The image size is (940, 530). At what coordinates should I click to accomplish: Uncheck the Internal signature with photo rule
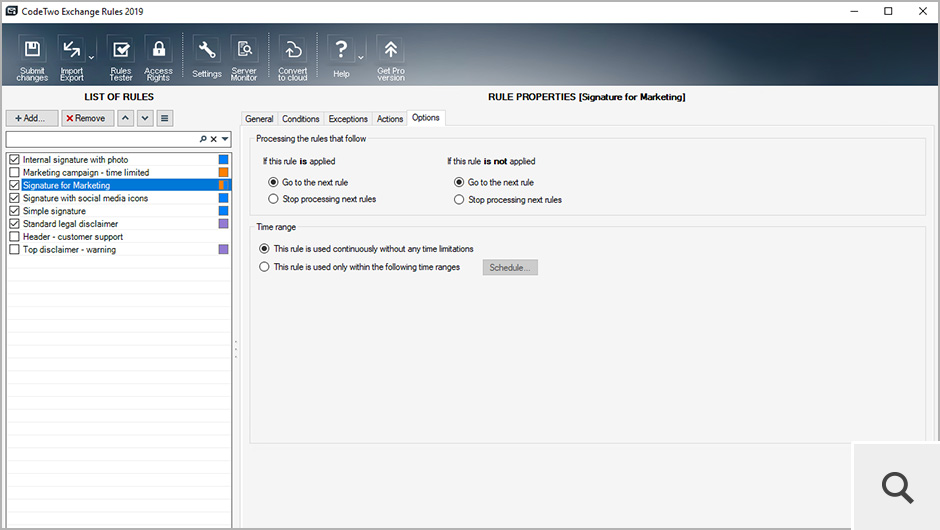click(x=14, y=160)
